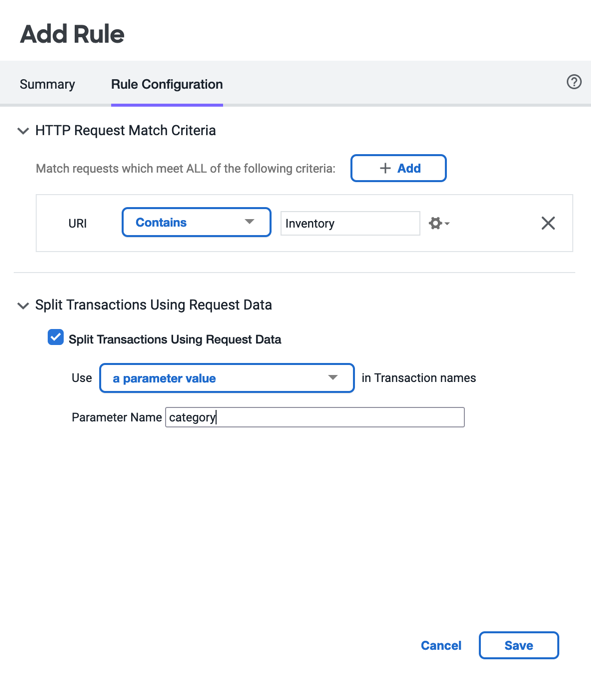Uncheck Split Transactions Using Request Data checkbox

pos(56,338)
